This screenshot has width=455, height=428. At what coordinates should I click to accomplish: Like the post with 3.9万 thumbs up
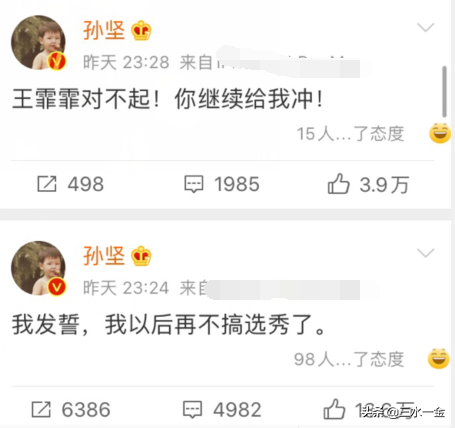pos(338,184)
